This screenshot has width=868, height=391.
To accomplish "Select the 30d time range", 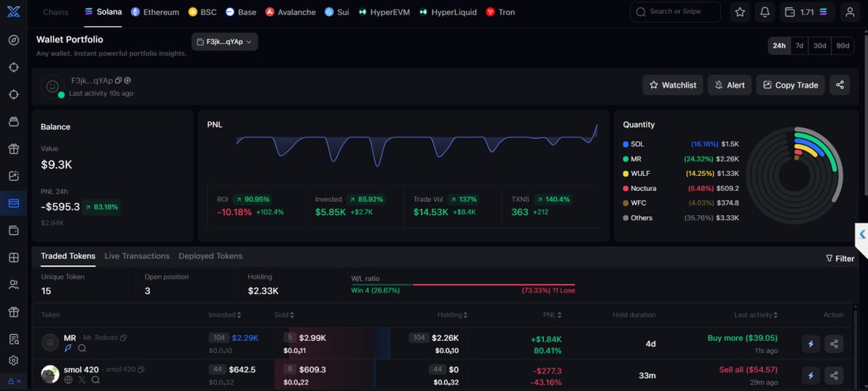I will 820,45.
